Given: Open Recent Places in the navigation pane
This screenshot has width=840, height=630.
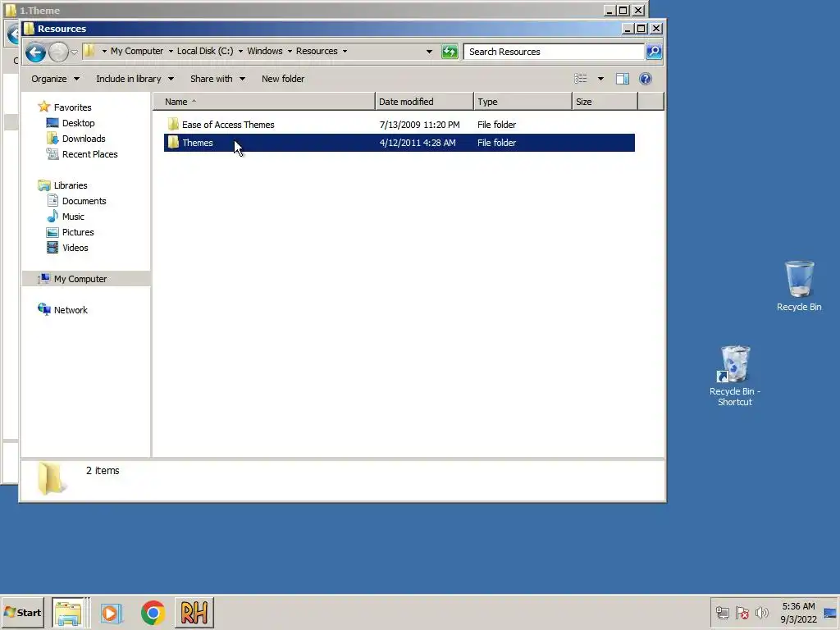Looking at the screenshot, I should click(89, 153).
